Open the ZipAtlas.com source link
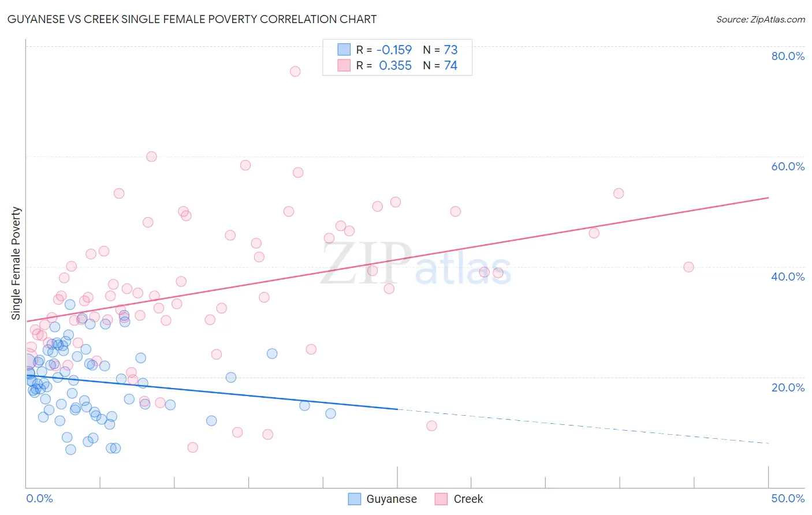 pos(761,19)
